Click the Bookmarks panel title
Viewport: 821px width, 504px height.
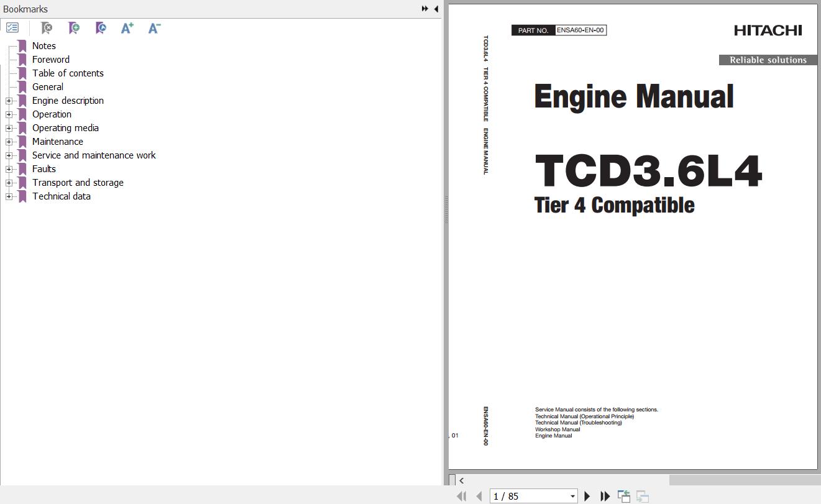[25, 9]
